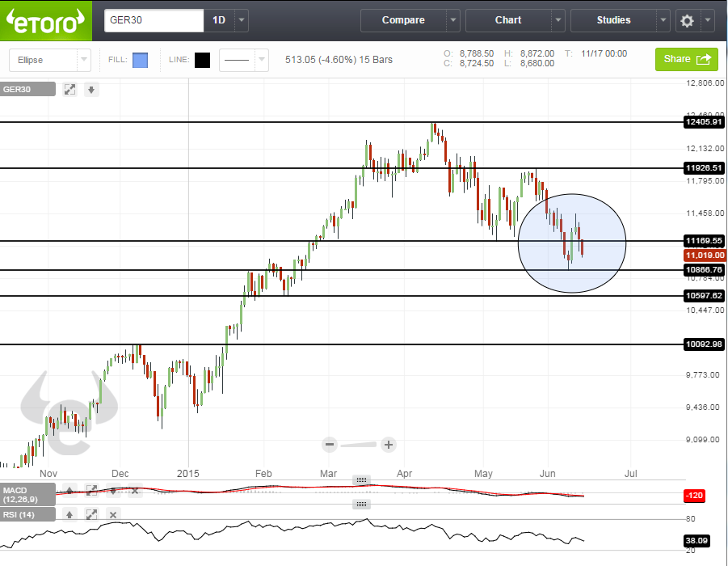Zoom in the chart with plus button
Viewport: 728px width, 566px height.
(x=388, y=445)
